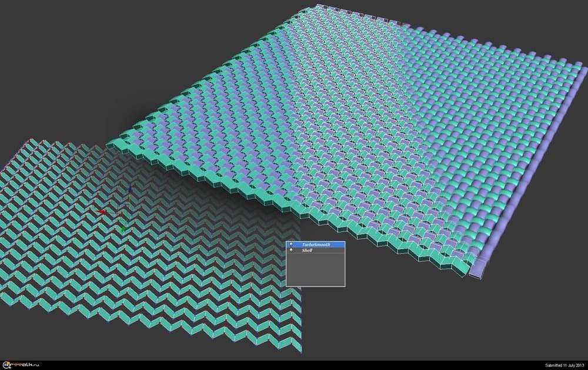Toggle the TurboSmooth lightbulb icon off

coord(291,244)
